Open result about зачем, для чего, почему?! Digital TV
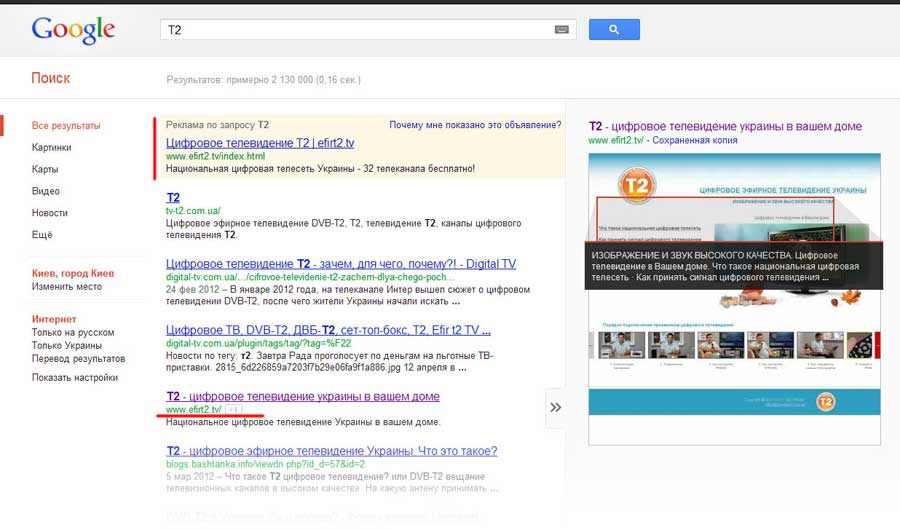The height and width of the screenshot is (530, 900). pyautogui.click(x=341, y=264)
